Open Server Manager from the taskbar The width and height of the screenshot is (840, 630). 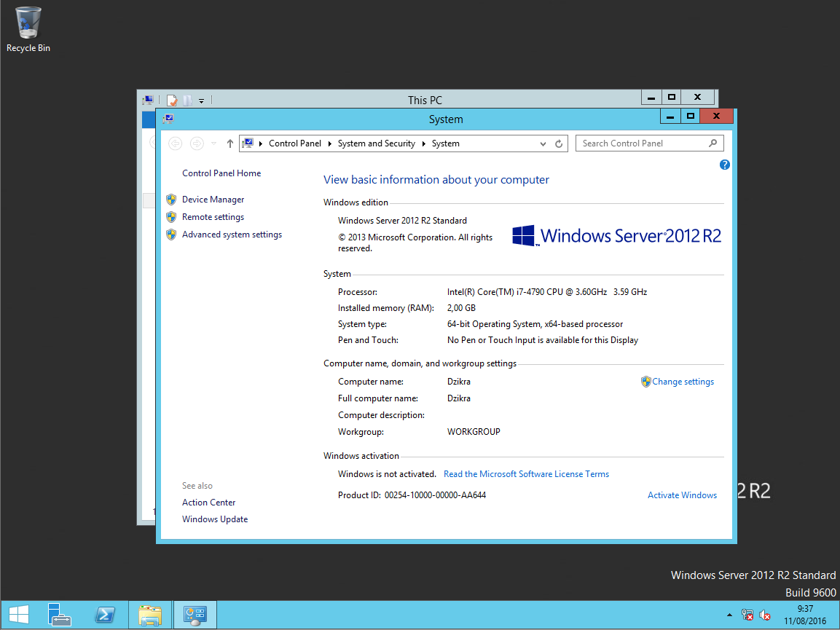[59, 615]
